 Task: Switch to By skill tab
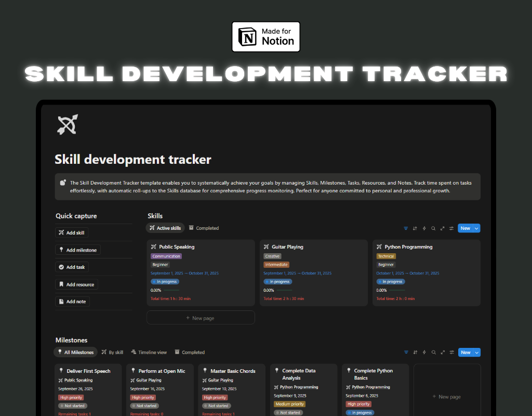tap(112, 352)
